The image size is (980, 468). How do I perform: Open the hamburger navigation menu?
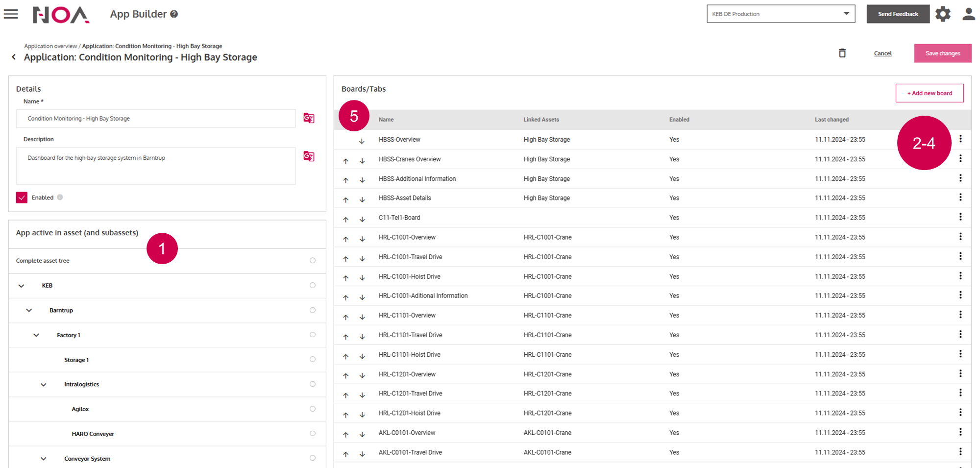[11, 14]
